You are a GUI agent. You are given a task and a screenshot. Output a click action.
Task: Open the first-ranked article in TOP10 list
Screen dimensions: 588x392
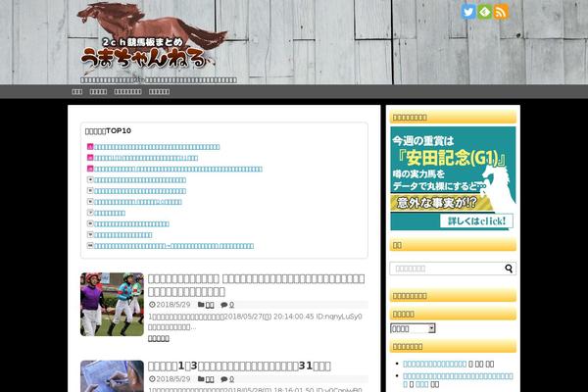coord(157,147)
